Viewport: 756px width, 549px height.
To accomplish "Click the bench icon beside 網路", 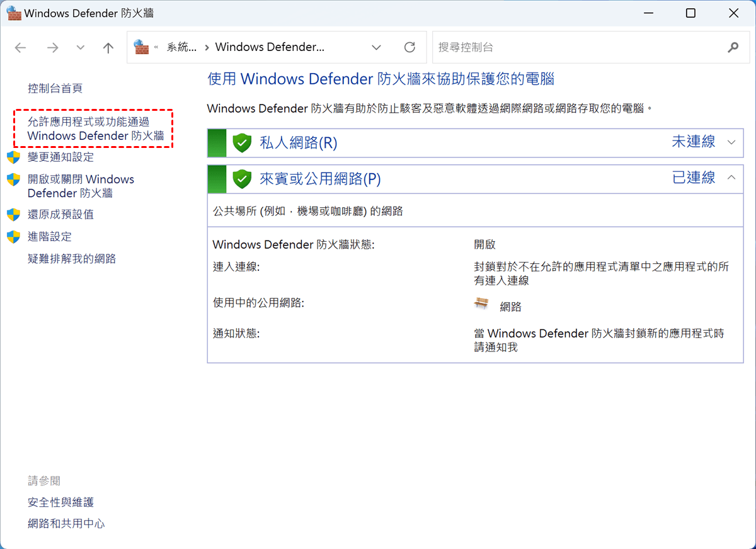I will point(481,303).
